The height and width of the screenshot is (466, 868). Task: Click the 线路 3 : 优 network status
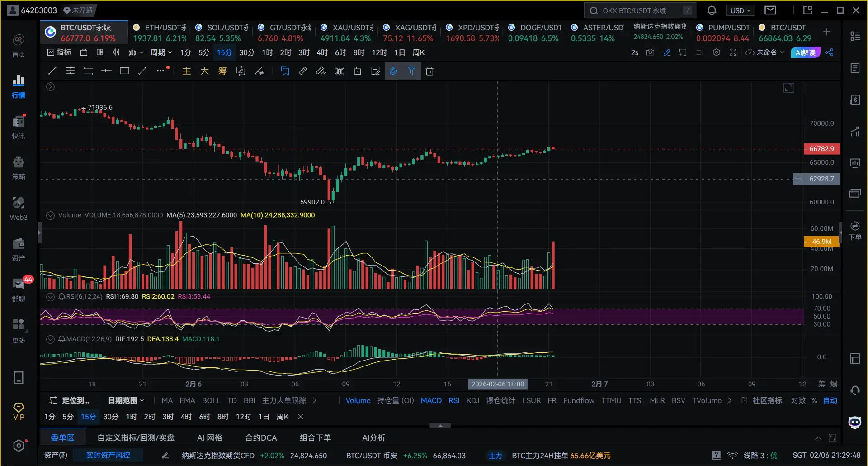pos(760,455)
